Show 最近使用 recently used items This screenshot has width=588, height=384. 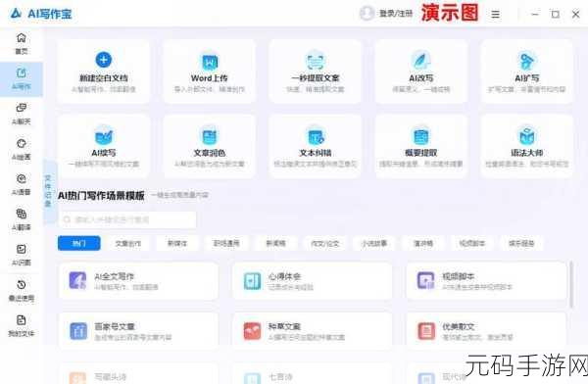[x=22, y=291]
